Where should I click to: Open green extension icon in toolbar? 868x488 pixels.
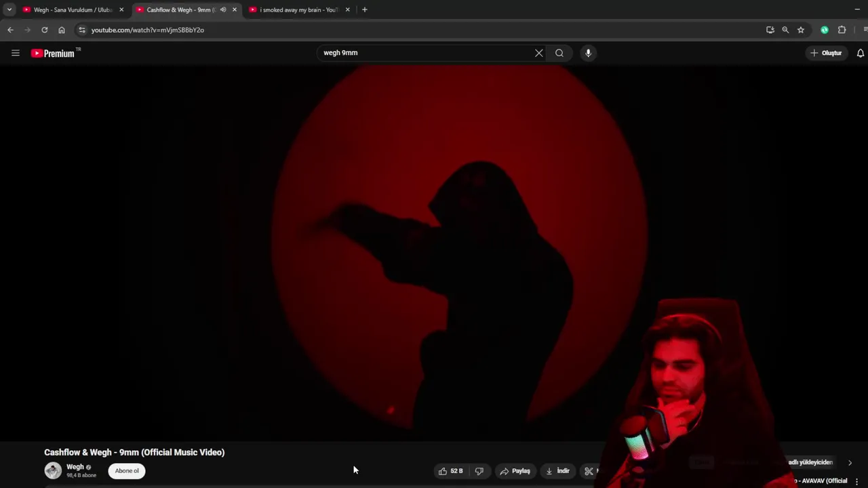coord(825,30)
